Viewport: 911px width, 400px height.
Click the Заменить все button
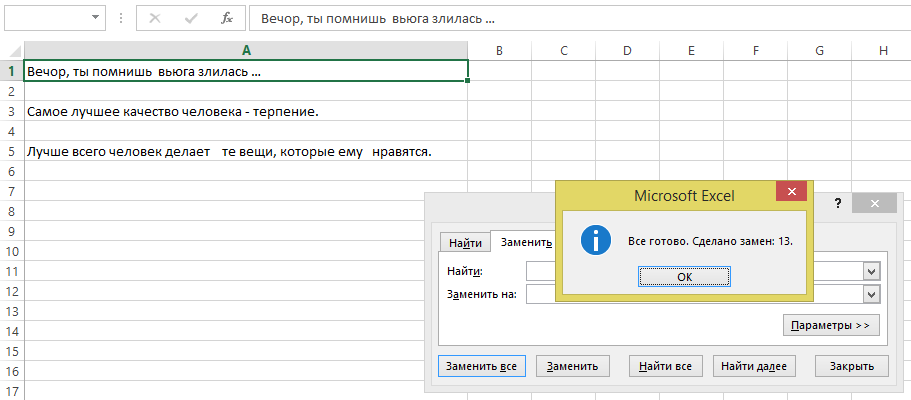tap(482, 366)
